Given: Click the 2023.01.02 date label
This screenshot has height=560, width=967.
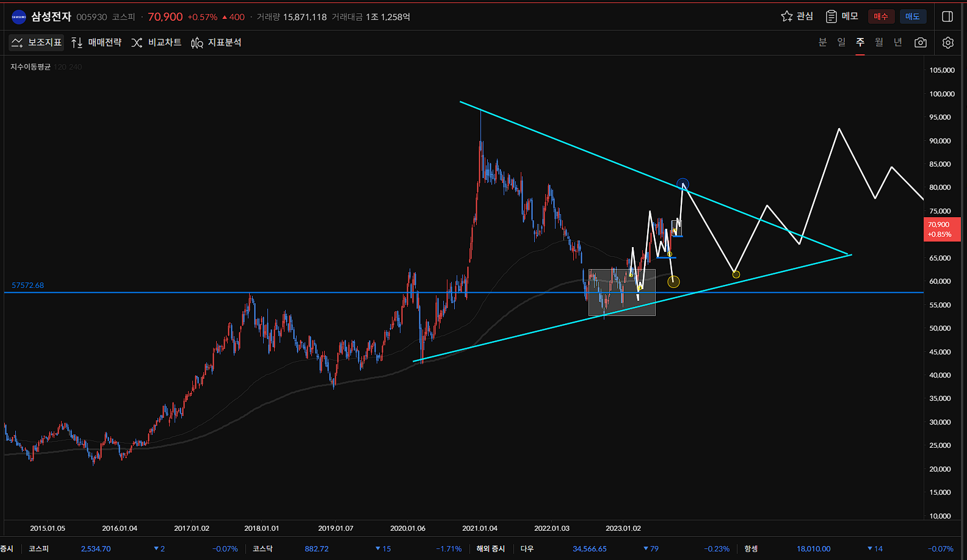Looking at the screenshot, I should click(623, 528).
